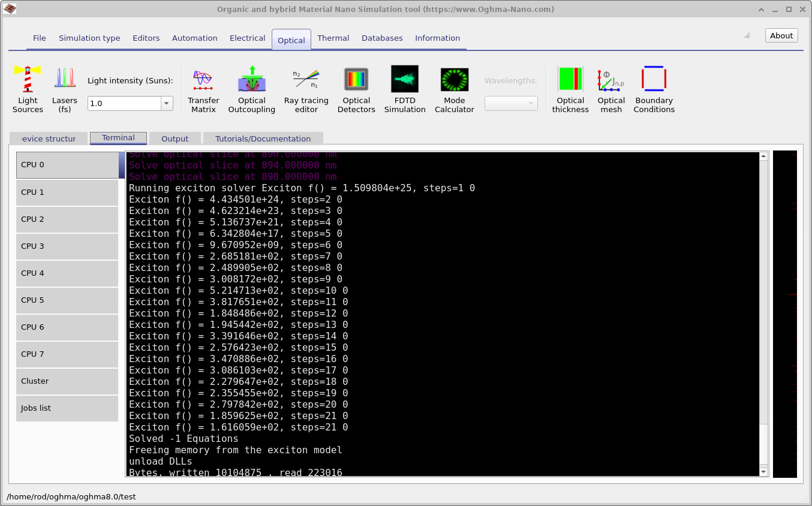The width and height of the screenshot is (812, 506).
Task: Click the 'Solved -1 Equations' terminal line
Action: click(184, 439)
